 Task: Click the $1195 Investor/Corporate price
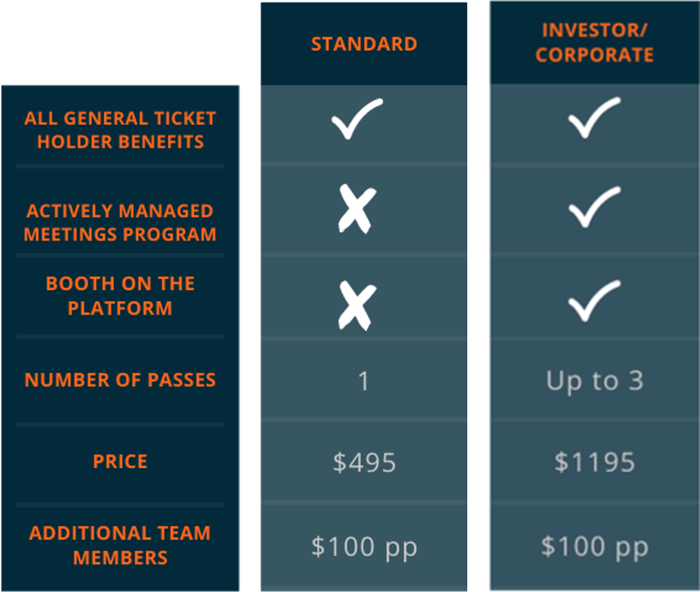coord(595,462)
